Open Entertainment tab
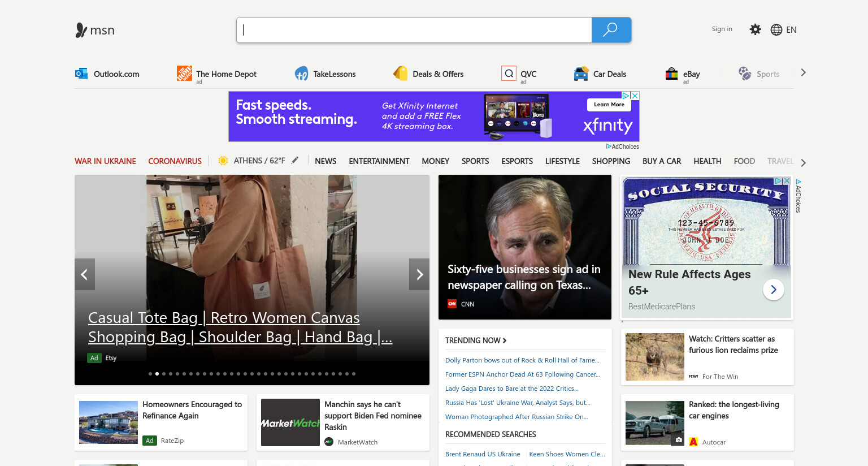This screenshot has height=466, width=868. click(379, 161)
